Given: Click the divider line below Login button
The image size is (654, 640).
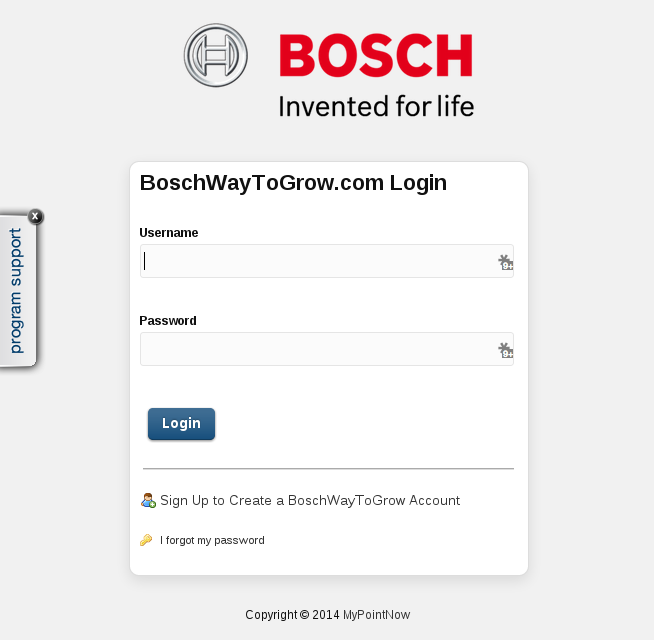Looking at the screenshot, I should [328, 469].
